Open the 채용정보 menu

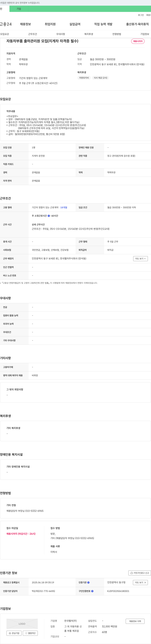click(25, 24)
